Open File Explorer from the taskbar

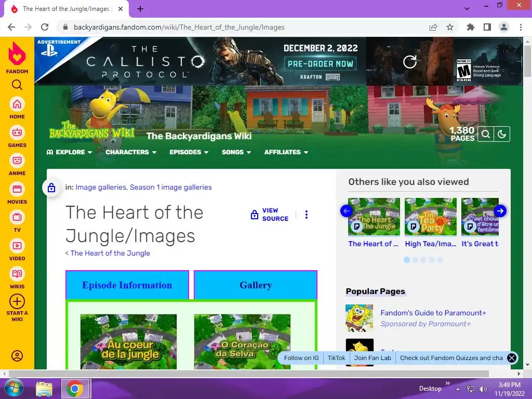45,389
